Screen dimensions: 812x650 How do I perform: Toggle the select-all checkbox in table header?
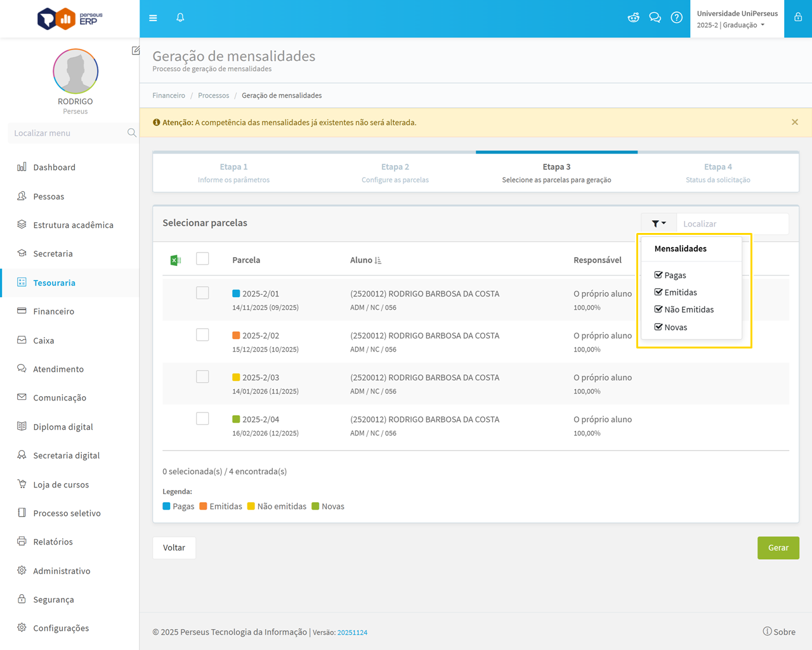202,259
